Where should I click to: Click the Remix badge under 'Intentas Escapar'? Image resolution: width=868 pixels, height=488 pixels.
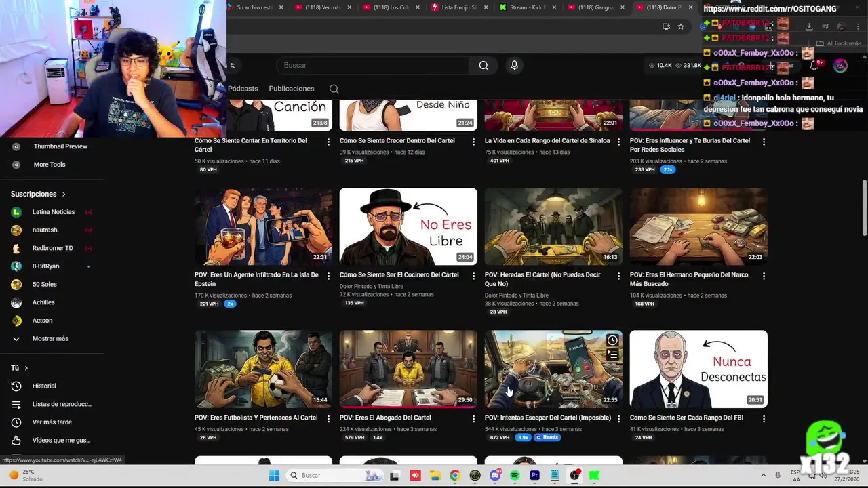547,438
